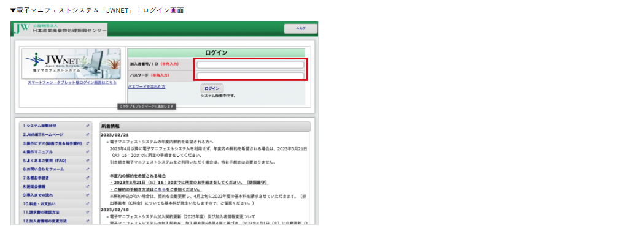The image size is (644, 239).
Task: Click external-link icon beside 2.JWNETホームページ
Action: coord(87,134)
